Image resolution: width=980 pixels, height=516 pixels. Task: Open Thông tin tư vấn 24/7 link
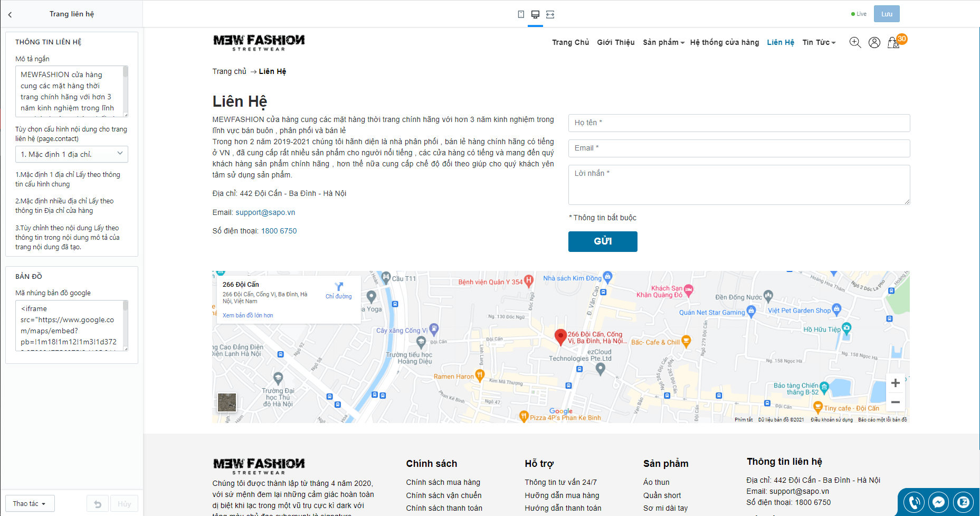tap(561, 482)
